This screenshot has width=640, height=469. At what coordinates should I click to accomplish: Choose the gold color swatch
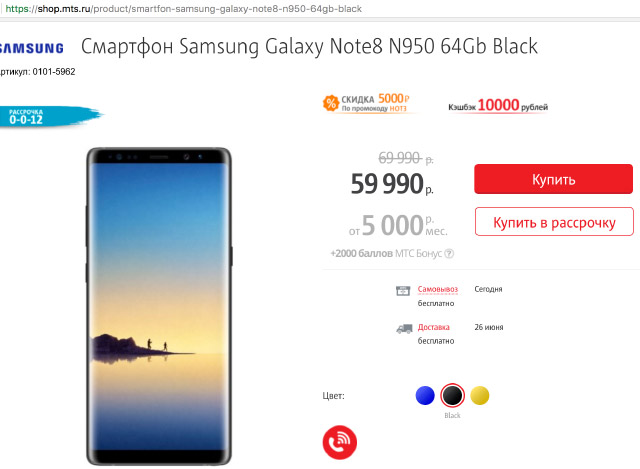[x=480, y=396]
